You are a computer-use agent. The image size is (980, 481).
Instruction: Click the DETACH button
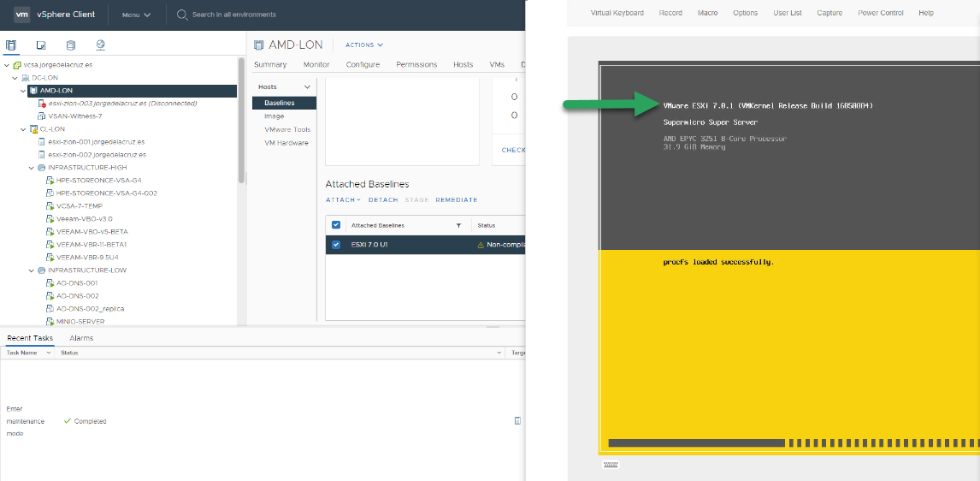point(383,199)
